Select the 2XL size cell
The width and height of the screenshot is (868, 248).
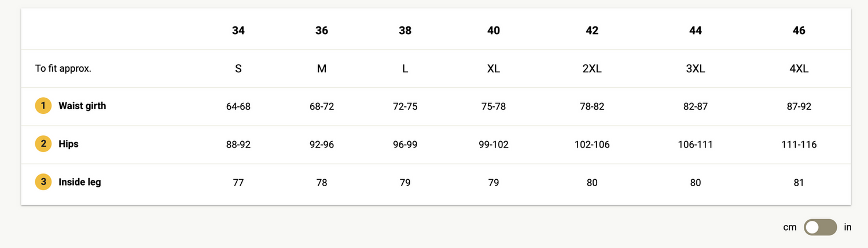pos(592,68)
